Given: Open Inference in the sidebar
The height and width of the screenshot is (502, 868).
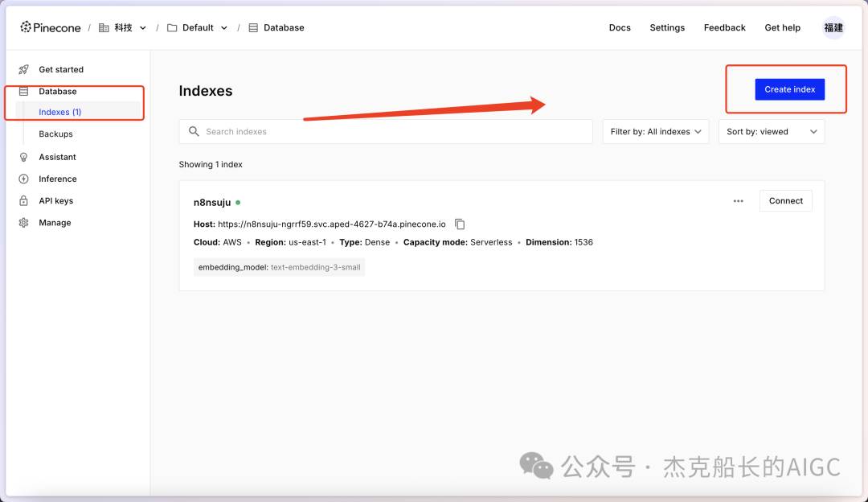Looking at the screenshot, I should coord(58,179).
